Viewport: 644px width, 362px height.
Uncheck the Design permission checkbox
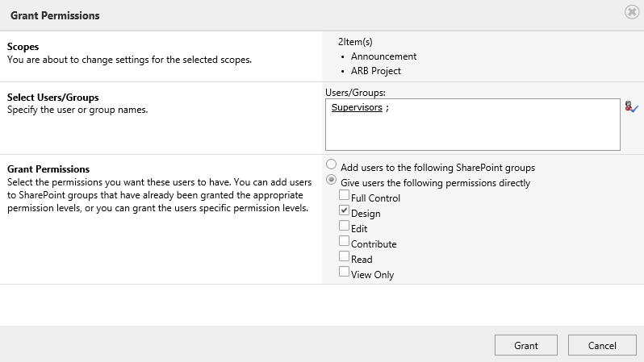tap(344, 210)
